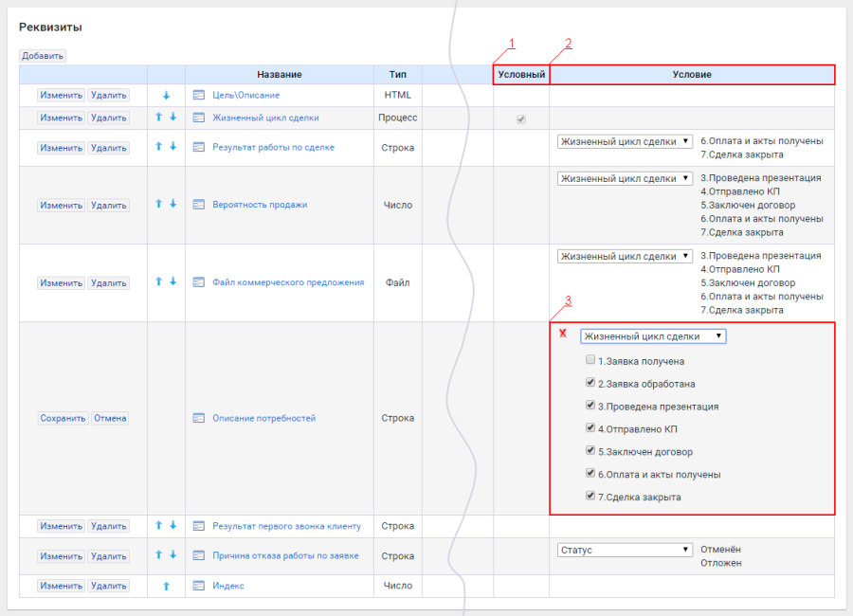Image resolution: width=853 pixels, height=616 pixels.
Task: Uncheck 2.Заявка обработана checkbox
Action: tap(590, 382)
